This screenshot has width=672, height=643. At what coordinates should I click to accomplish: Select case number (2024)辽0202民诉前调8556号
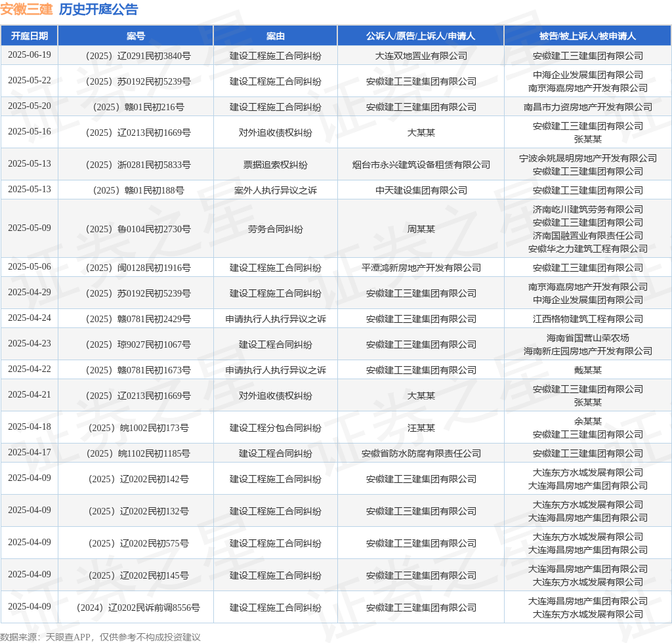(138, 608)
